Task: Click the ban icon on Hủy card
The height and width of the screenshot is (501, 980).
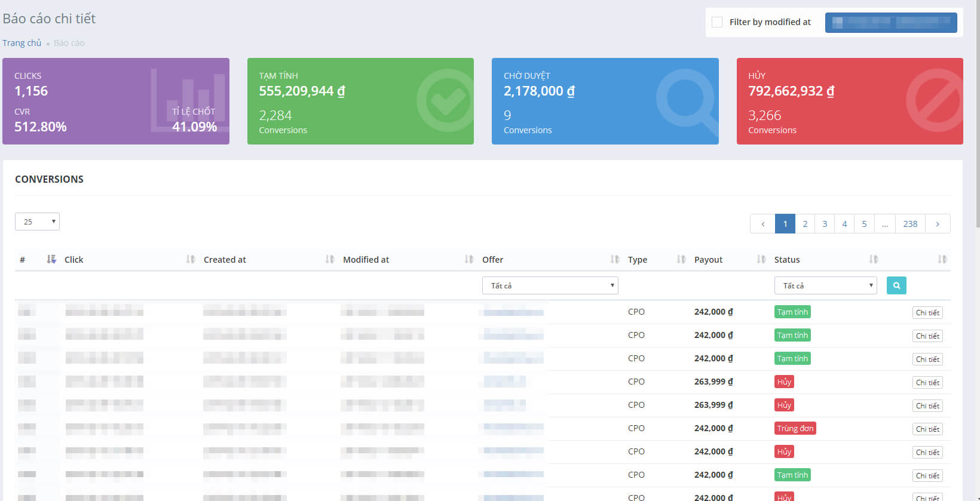Action: (x=935, y=100)
